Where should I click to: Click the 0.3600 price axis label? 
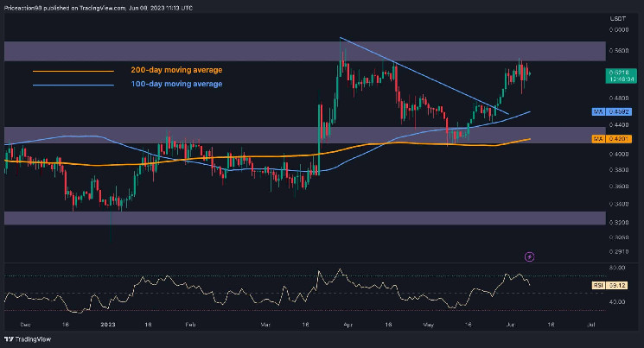coord(619,186)
